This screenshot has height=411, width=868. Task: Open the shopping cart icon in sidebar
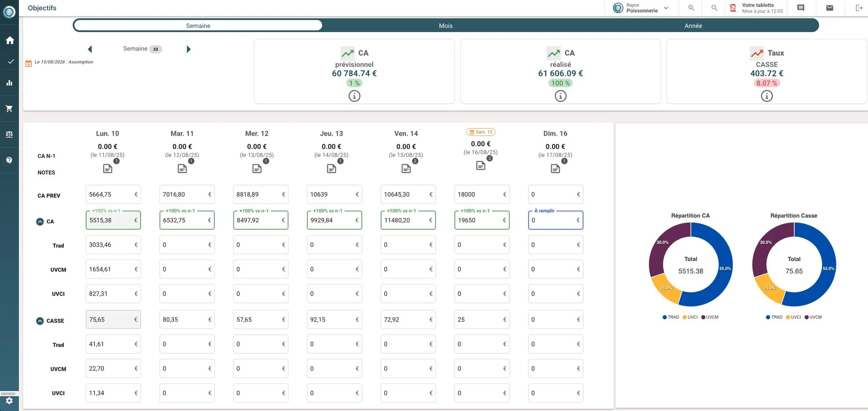click(x=9, y=109)
